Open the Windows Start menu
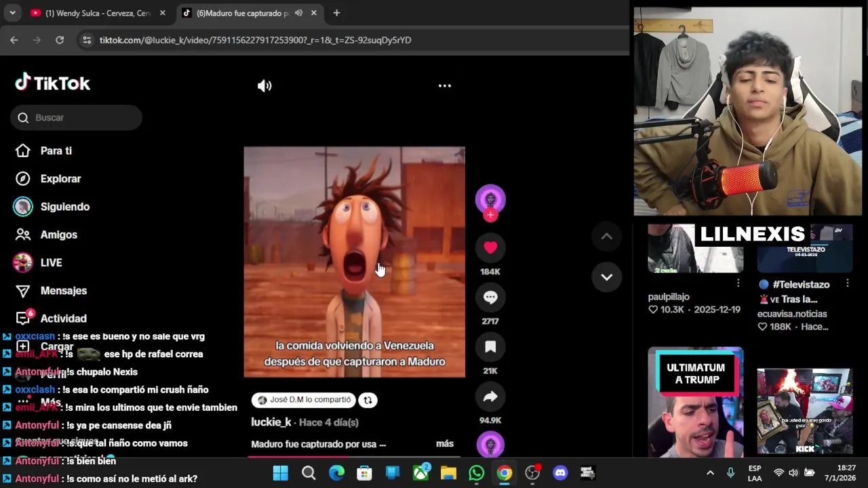The image size is (868, 488). click(x=280, y=472)
